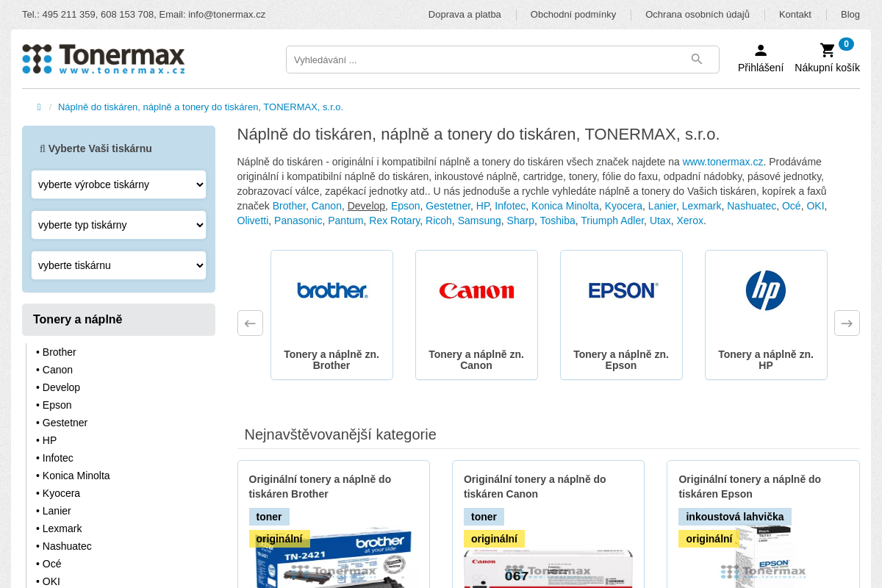Viewport: 882px width, 588px height.
Task: Open the Kontakt page
Action: coord(795,15)
